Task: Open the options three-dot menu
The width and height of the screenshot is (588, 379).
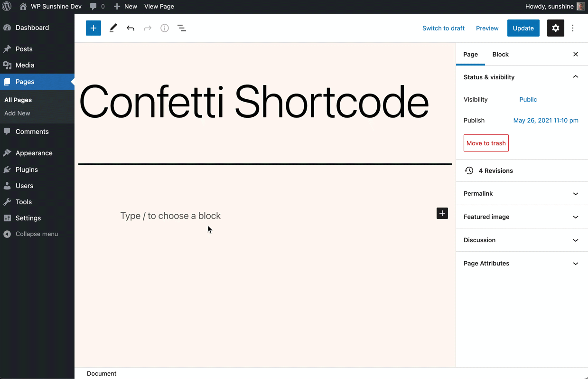Action: point(573,28)
